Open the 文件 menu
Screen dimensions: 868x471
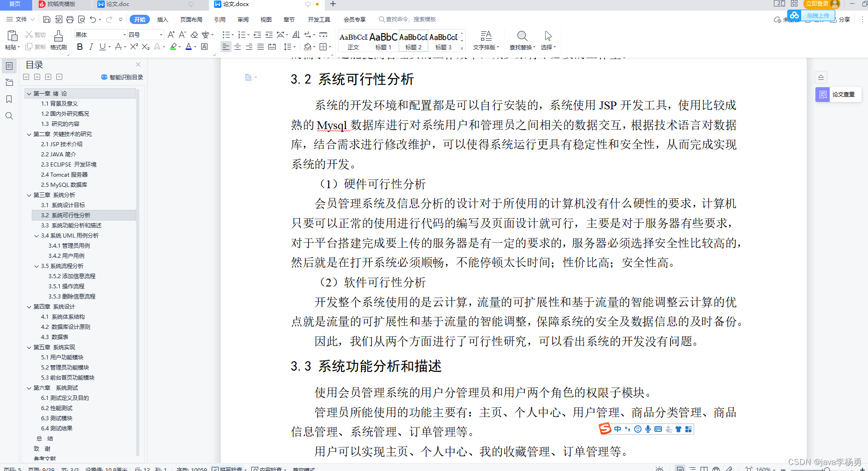[20, 19]
